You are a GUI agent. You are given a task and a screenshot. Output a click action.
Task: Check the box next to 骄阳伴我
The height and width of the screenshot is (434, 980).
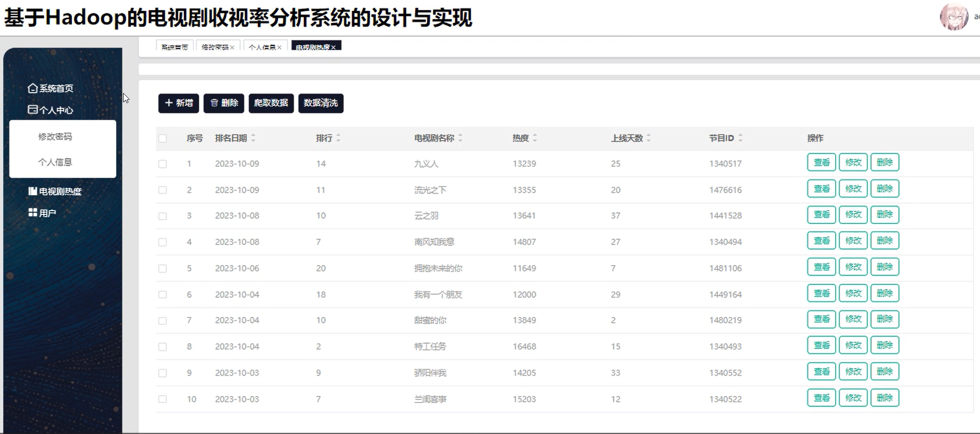(163, 373)
